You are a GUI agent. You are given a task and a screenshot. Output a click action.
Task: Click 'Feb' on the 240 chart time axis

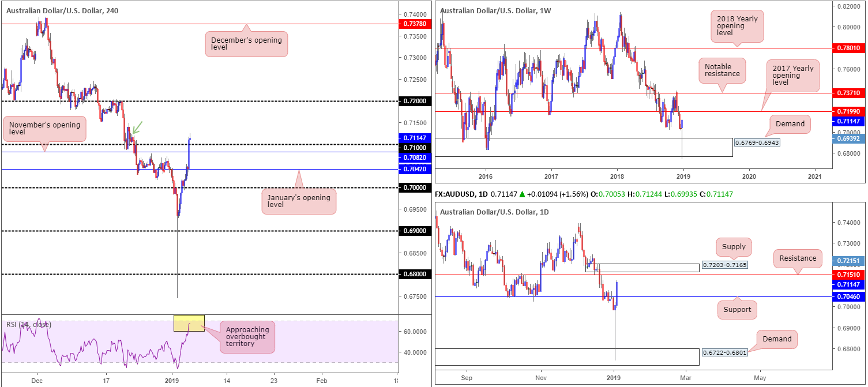pos(322,381)
